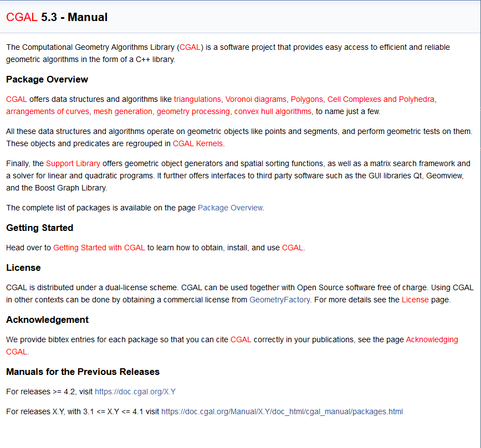Open the CGAL link in parentheses in the intro
Image resolution: width=481 pixels, height=448 pixels.
coord(190,47)
